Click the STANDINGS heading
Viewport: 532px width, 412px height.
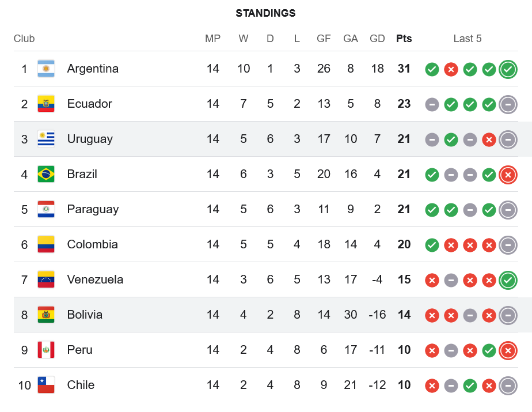pos(265,13)
